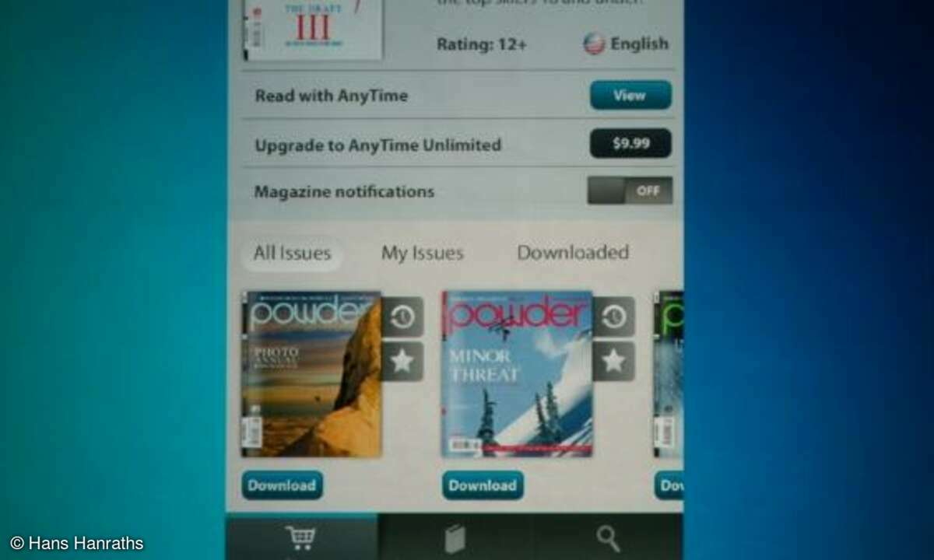Open the Minor Threat powder cover
This screenshot has width=934, height=560.
coord(518,374)
